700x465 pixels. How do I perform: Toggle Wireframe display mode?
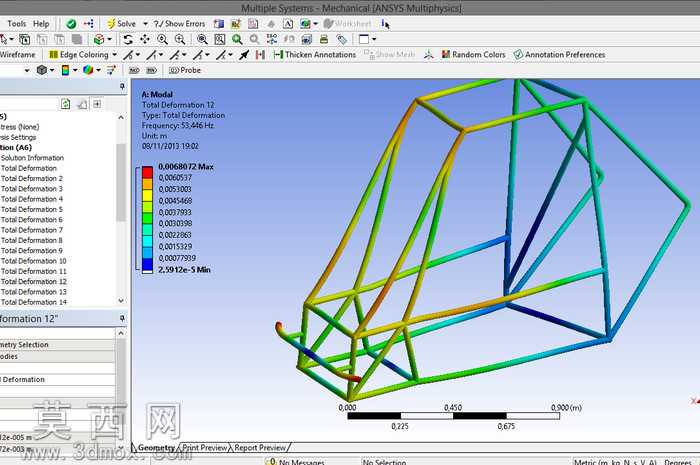(17, 54)
